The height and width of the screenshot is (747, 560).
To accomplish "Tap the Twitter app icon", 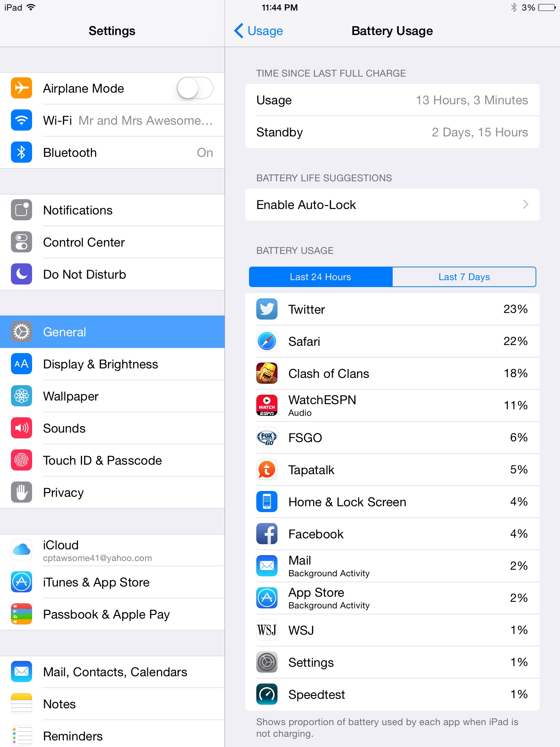I will (x=267, y=309).
